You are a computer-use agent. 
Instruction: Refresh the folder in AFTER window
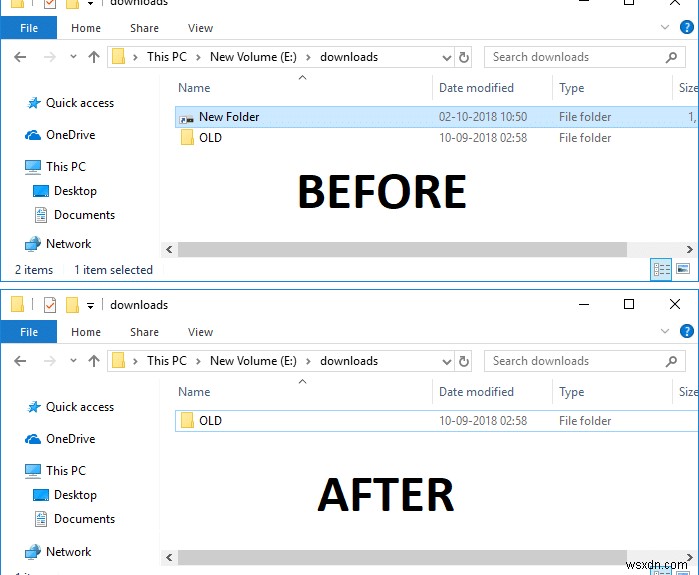tap(464, 361)
